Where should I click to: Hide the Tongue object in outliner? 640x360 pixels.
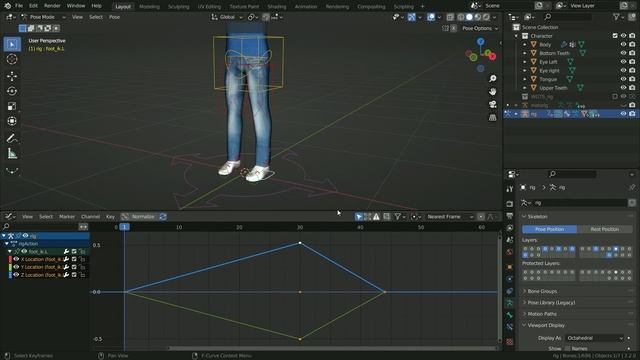click(623, 79)
